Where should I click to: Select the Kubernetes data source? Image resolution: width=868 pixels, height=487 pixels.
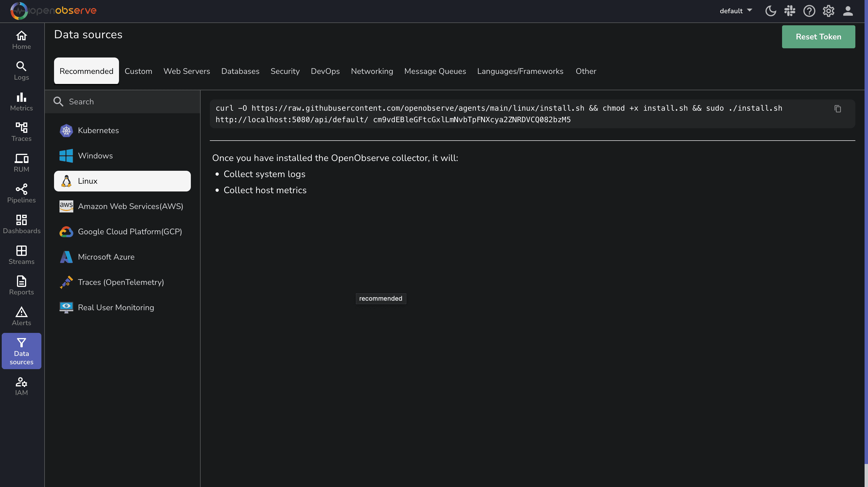[x=98, y=131]
